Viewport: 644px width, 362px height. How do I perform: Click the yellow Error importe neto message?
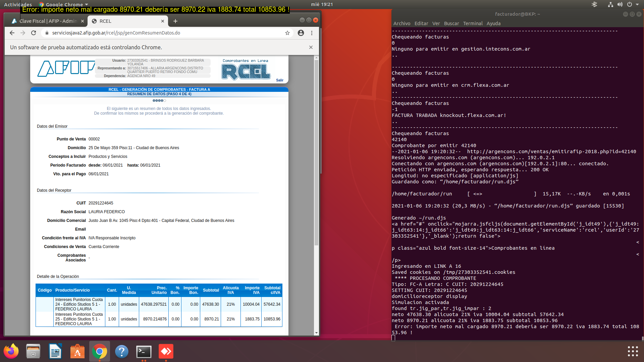(156, 9)
